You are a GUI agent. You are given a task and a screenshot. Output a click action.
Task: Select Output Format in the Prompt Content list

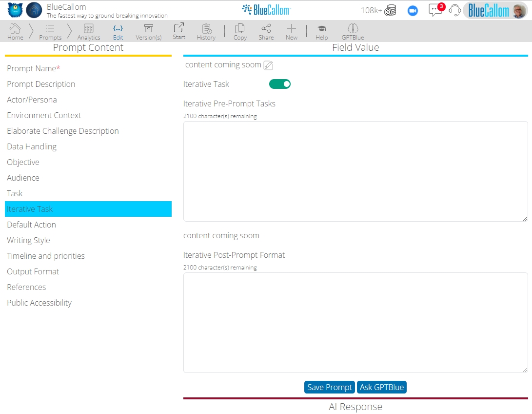tap(33, 271)
